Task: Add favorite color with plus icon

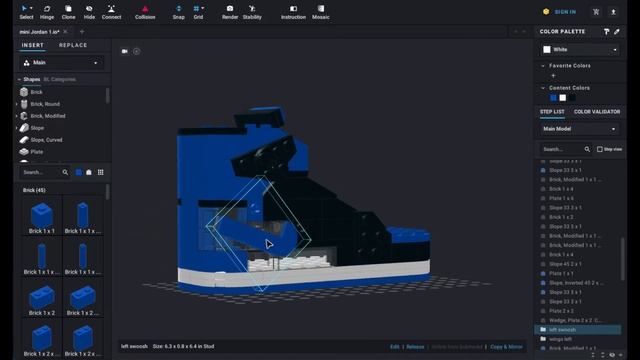Action: tap(553, 76)
